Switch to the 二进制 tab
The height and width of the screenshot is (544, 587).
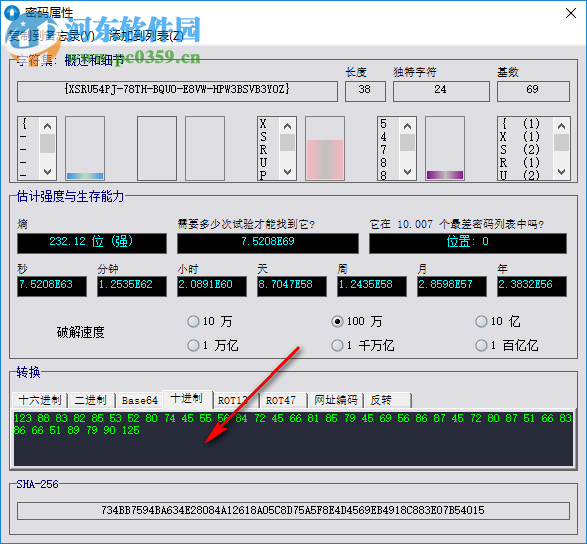pos(91,400)
